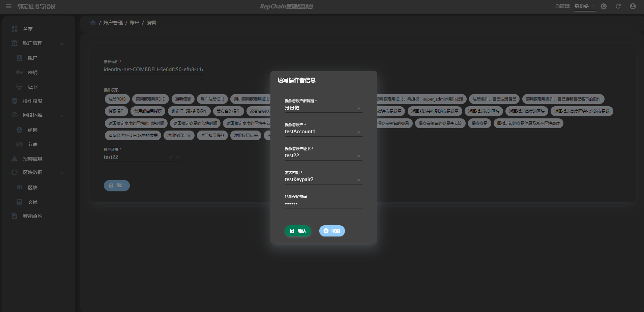This screenshot has width=644, height=312.
Task: Select the 注册操作，自己注册自己 chip
Action: (494, 99)
